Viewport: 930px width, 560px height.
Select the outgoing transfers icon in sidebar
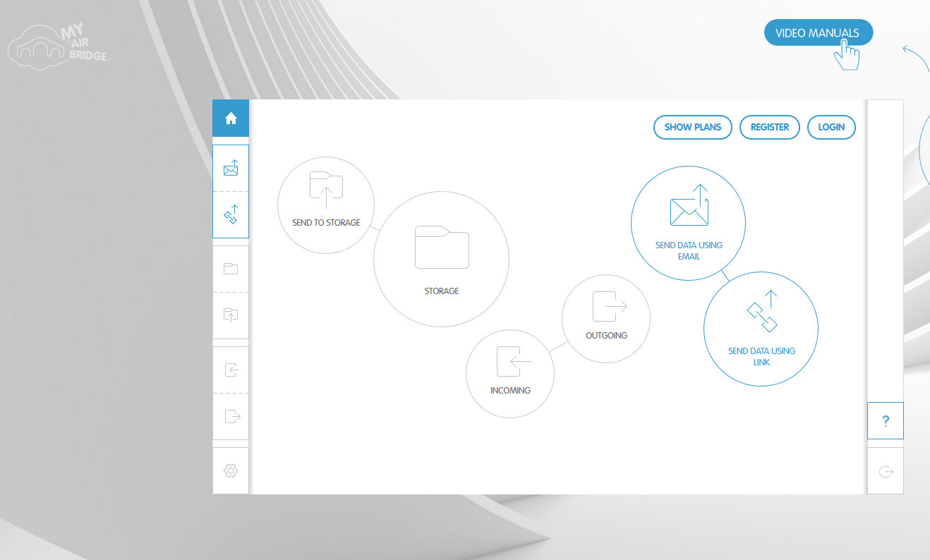click(230, 416)
